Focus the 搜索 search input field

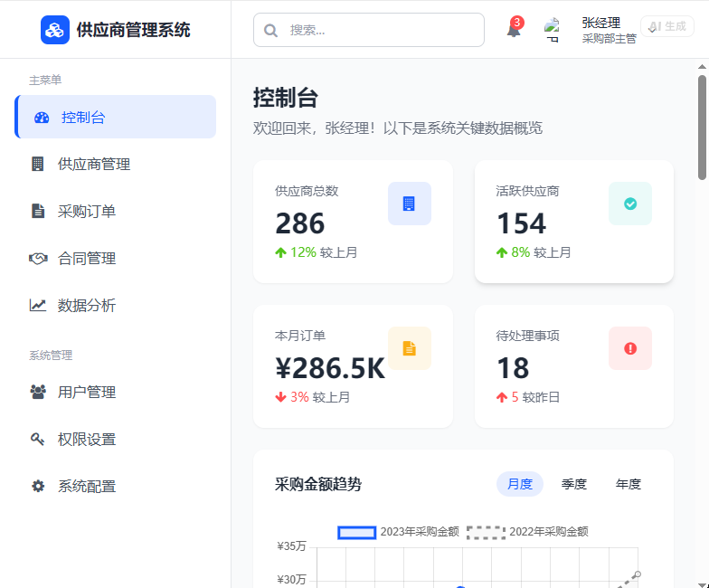pyautogui.click(x=369, y=30)
